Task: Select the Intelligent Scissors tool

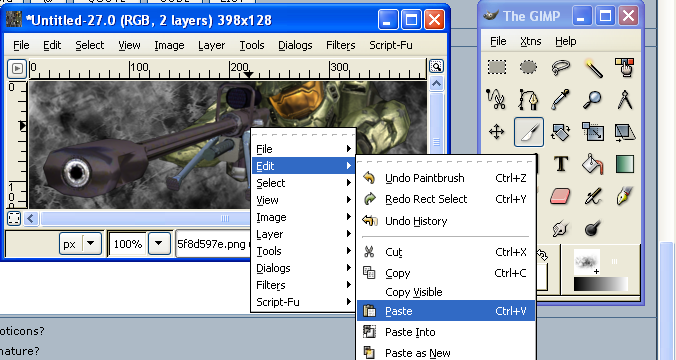Action: (497, 100)
